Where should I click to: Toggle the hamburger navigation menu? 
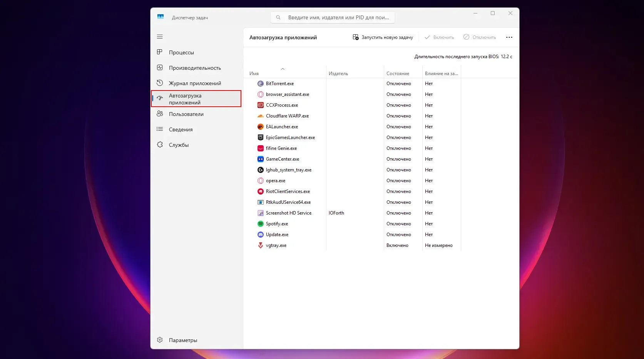[x=160, y=37]
